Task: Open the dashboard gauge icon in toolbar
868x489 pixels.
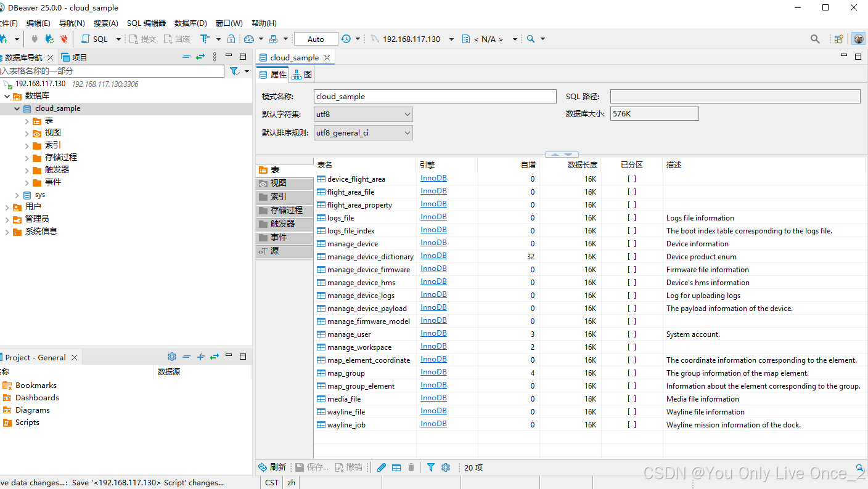Action: click(x=249, y=39)
